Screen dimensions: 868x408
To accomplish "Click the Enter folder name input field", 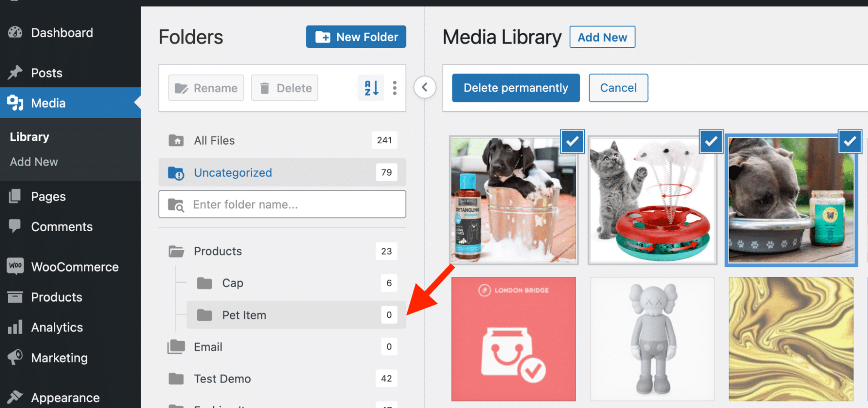I will (x=282, y=204).
